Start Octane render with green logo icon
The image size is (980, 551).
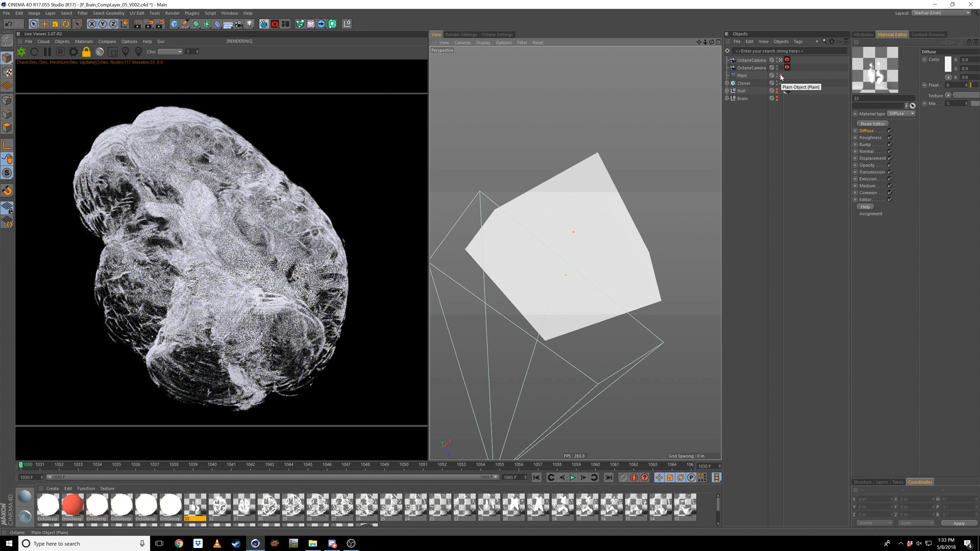coord(21,52)
